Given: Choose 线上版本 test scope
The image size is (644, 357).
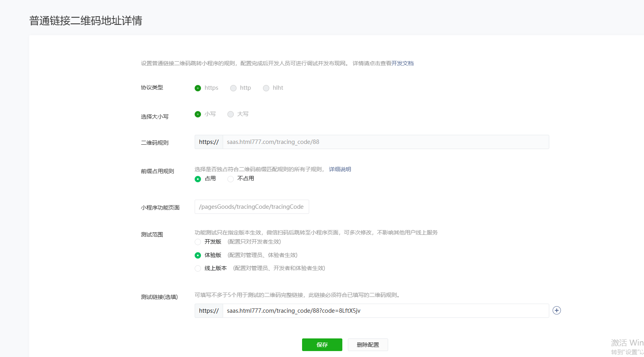Looking at the screenshot, I should [198, 268].
